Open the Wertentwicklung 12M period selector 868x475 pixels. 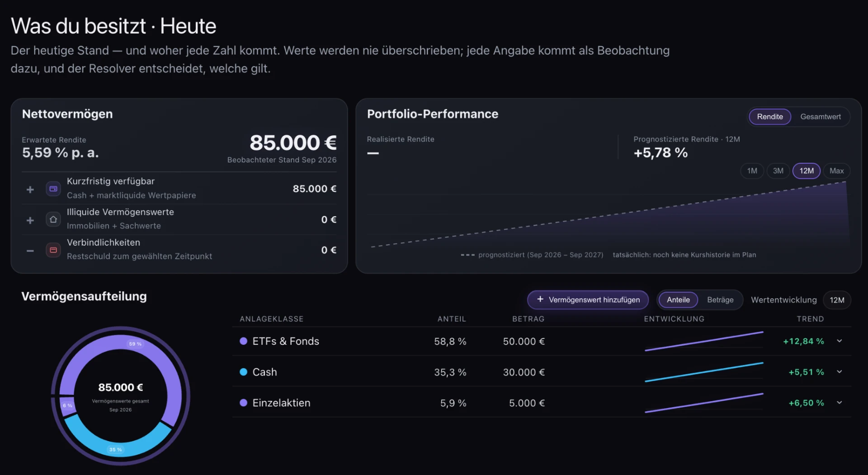[x=837, y=300]
